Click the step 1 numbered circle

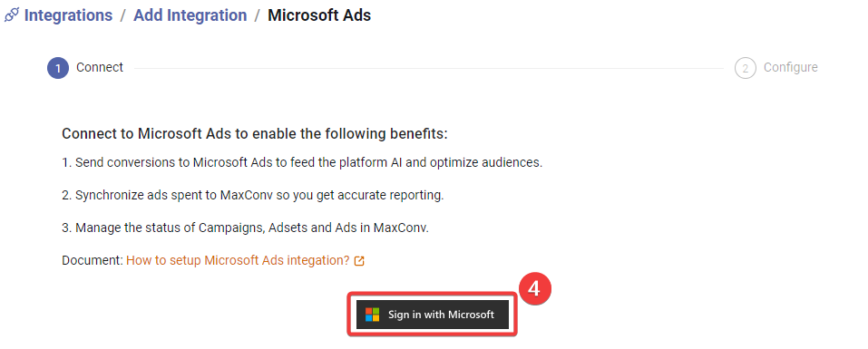point(57,68)
